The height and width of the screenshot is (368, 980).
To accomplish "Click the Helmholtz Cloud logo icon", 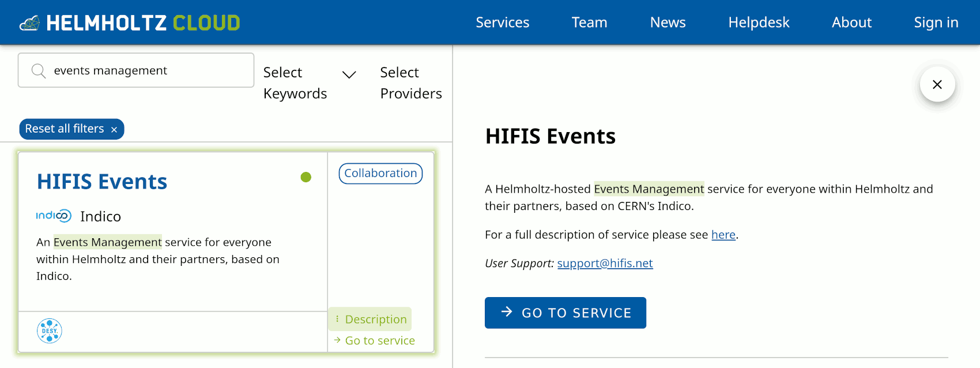I will point(29,23).
